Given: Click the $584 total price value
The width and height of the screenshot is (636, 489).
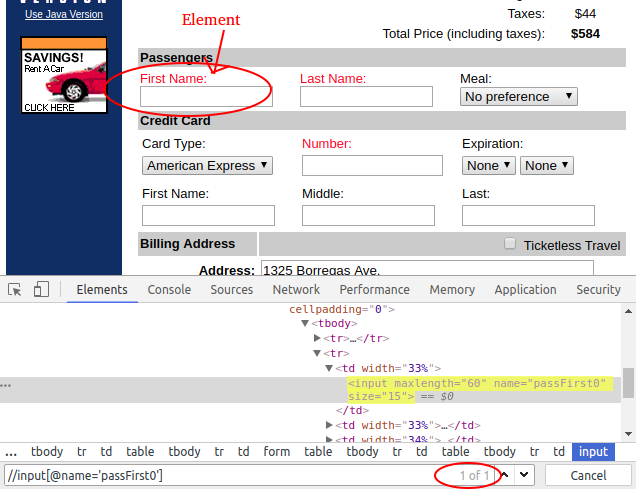Looking at the screenshot, I should pos(585,34).
